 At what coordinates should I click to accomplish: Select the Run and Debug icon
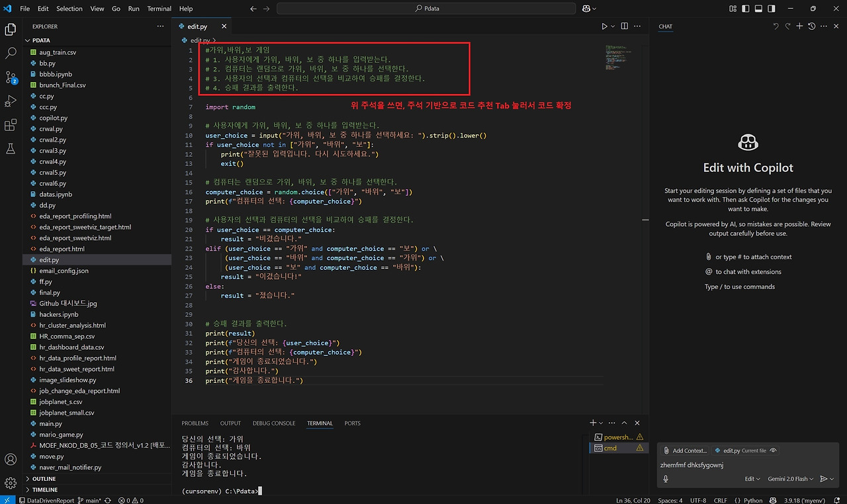tap(11, 101)
